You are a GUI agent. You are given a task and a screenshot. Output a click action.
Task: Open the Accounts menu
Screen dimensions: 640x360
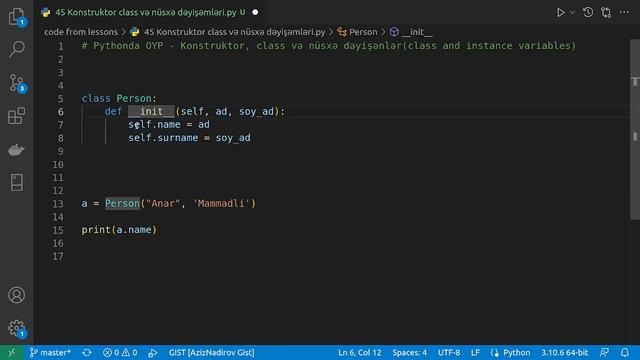16,295
